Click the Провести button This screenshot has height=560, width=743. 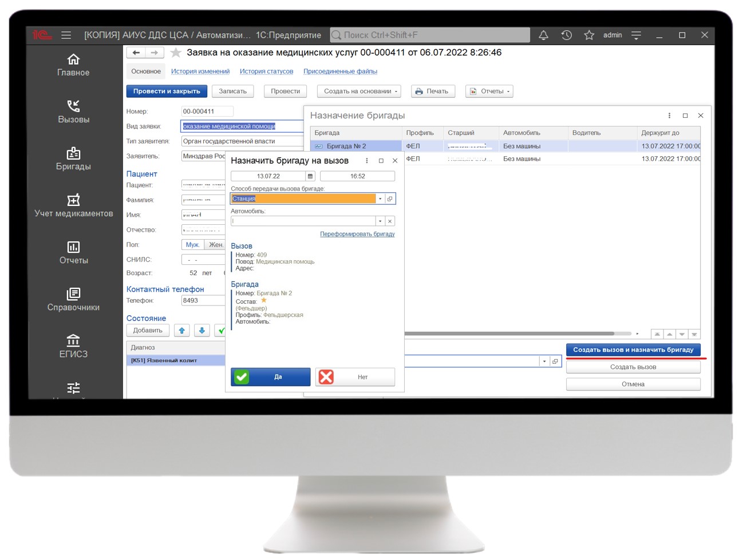tap(285, 91)
